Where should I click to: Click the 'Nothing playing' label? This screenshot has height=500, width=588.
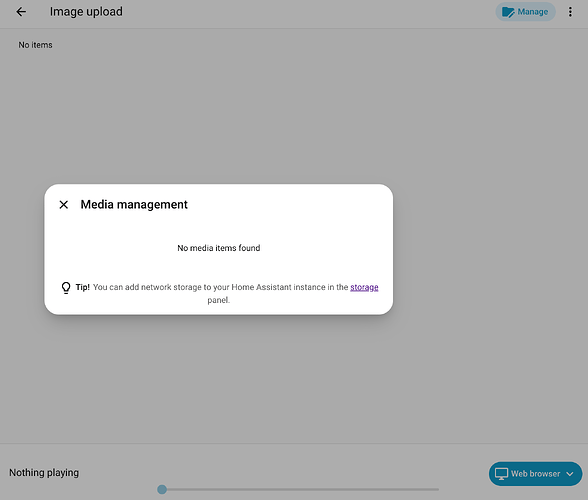point(44,473)
